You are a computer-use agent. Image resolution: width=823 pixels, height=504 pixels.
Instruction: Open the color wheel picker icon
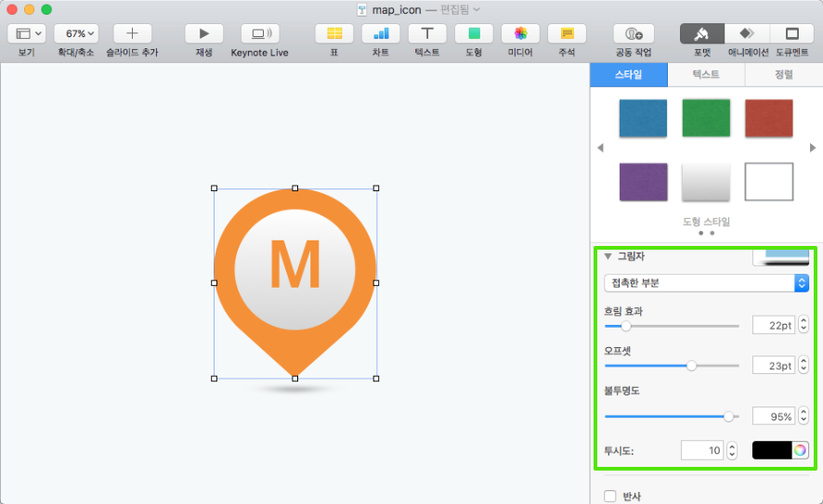coord(800,450)
